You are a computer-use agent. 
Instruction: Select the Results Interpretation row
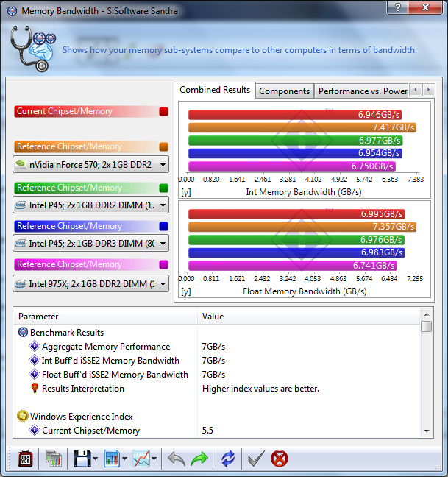[217, 388]
